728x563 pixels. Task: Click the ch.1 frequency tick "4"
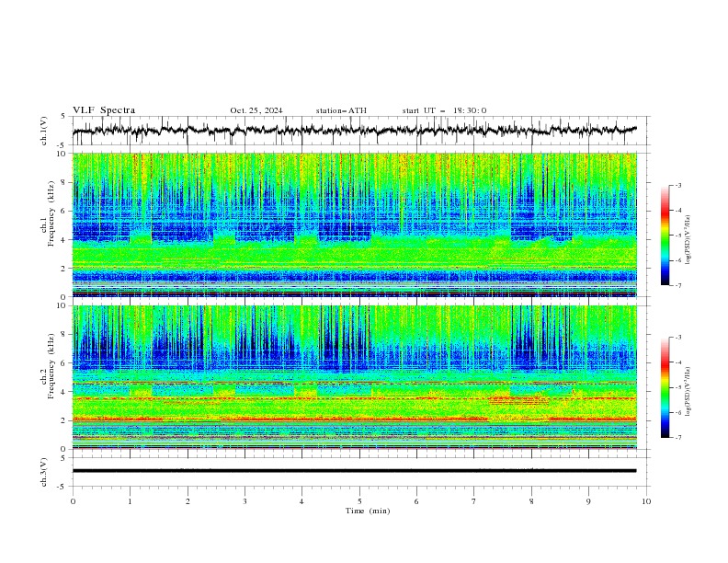coord(64,240)
